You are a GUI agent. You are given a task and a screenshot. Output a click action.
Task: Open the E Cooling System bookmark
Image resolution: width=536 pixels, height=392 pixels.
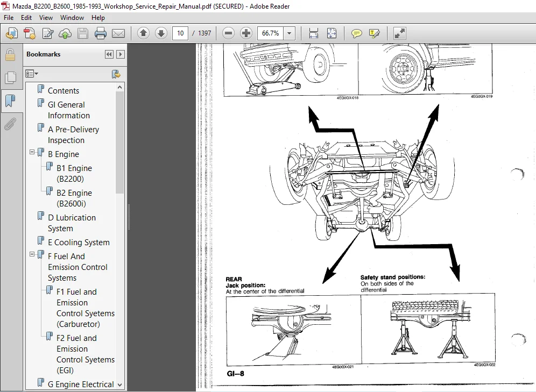[79, 243]
